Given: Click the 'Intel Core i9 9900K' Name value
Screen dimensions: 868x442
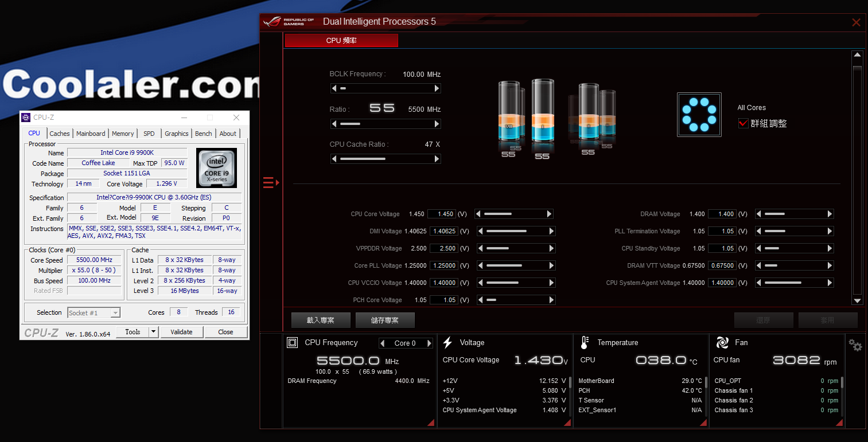Looking at the screenshot, I should (127, 152).
